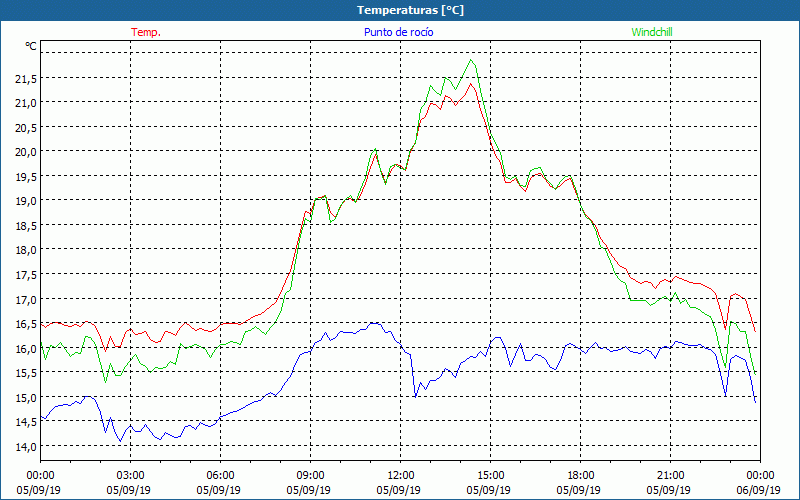The height and width of the screenshot is (500, 800).
Task: Click the "05/09/19" date under 09:00
Action: (x=309, y=490)
